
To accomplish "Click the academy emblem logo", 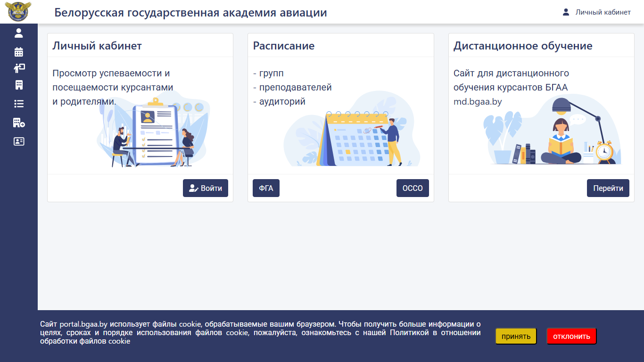I will [18, 11].
